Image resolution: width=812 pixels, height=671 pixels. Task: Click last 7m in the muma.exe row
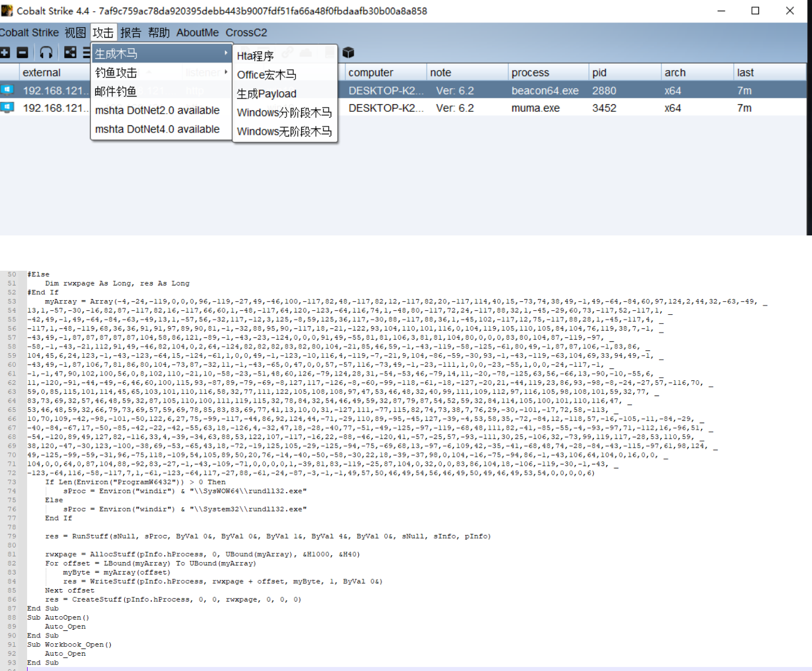point(744,108)
